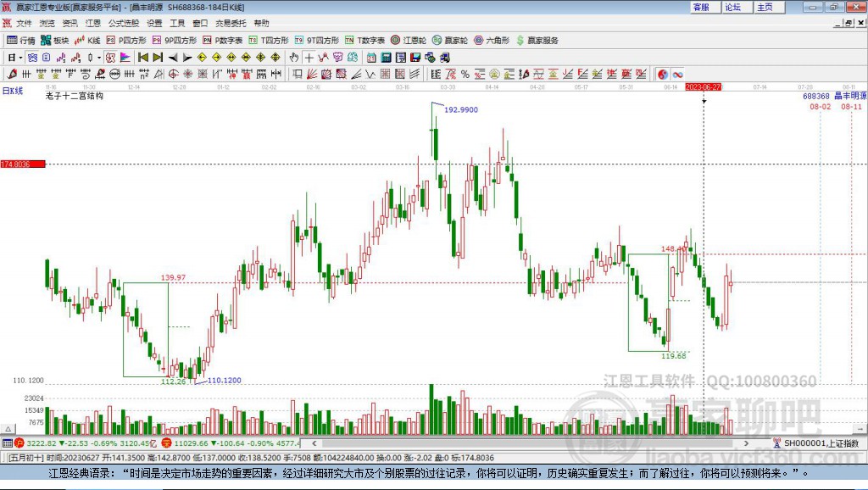
Task: Click the 08-02 date label
Action: 821,106
